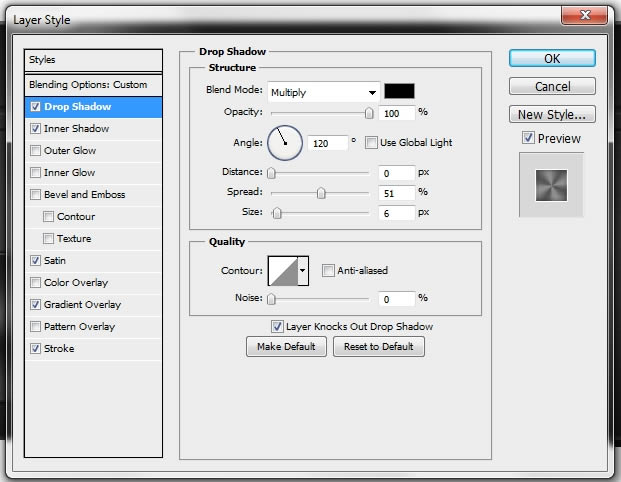
Task: Close the Layer Style dialog
Action: point(585,15)
